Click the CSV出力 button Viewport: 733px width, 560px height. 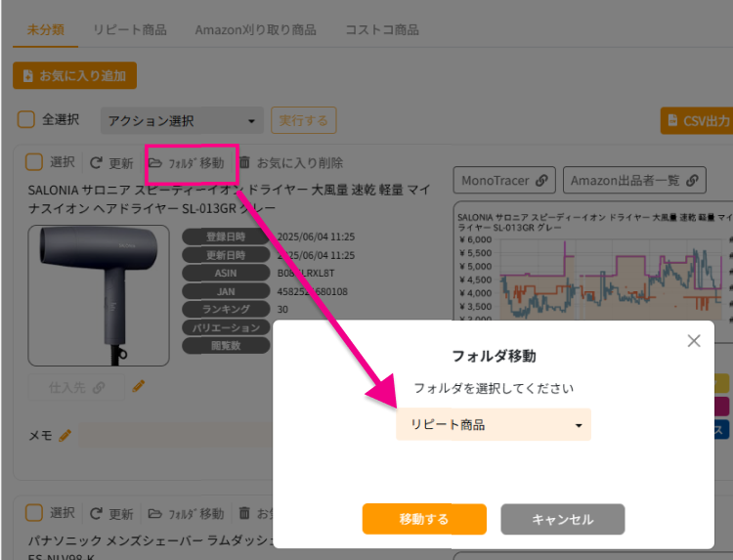click(x=697, y=120)
